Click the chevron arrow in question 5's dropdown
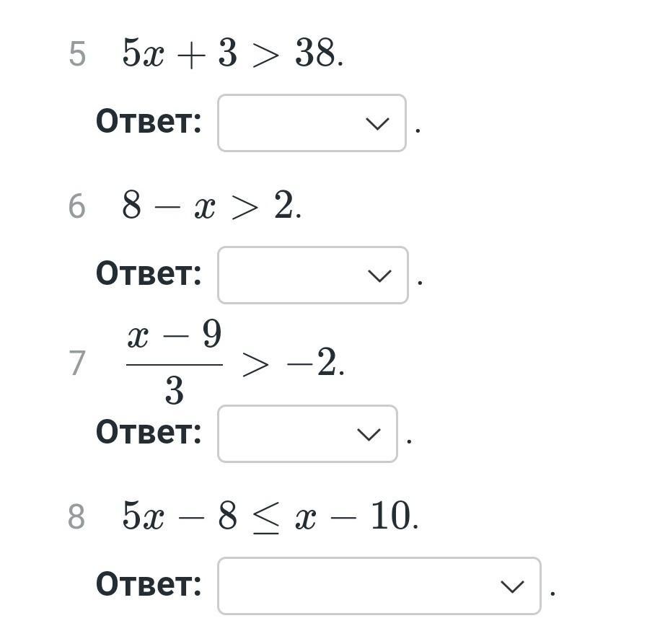647x644 pixels. click(x=377, y=124)
